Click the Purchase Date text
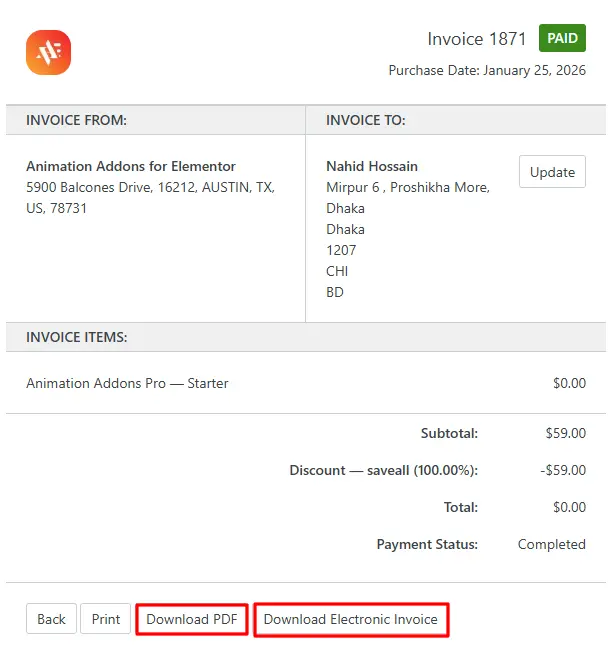The width and height of the screenshot is (616, 645). pos(486,71)
